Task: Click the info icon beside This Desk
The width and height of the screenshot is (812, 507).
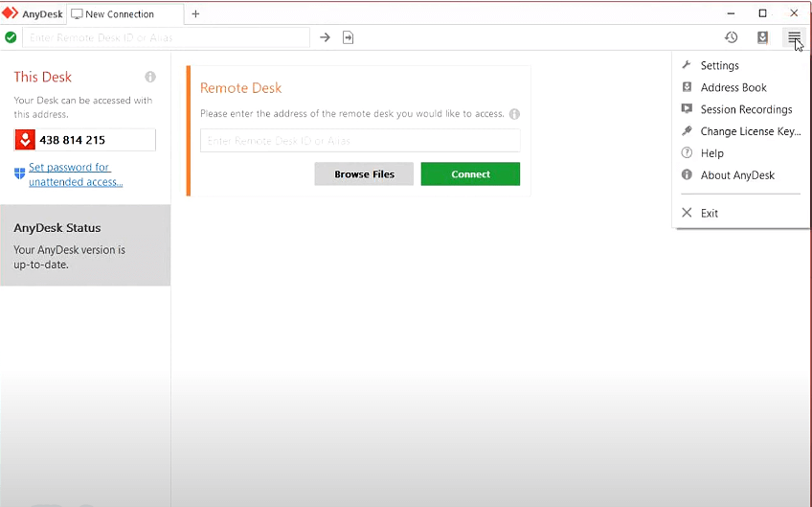Action: pos(150,77)
